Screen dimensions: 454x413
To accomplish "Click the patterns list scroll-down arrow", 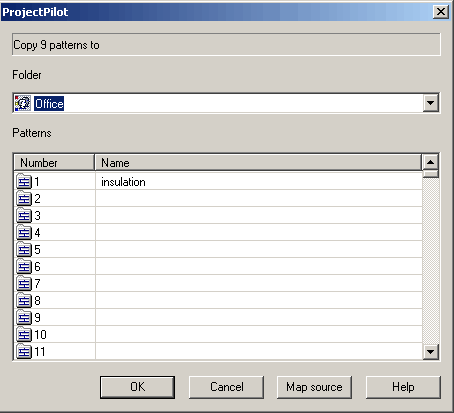I will pyautogui.click(x=431, y=352).
